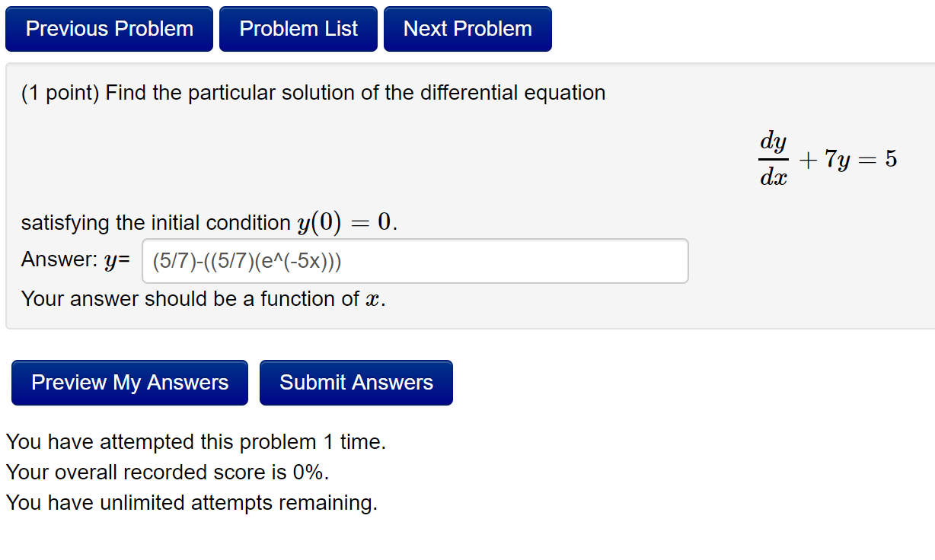Move forward with Next Problem
Viewport: 935px width, 560px height.
tap(467, 28)
